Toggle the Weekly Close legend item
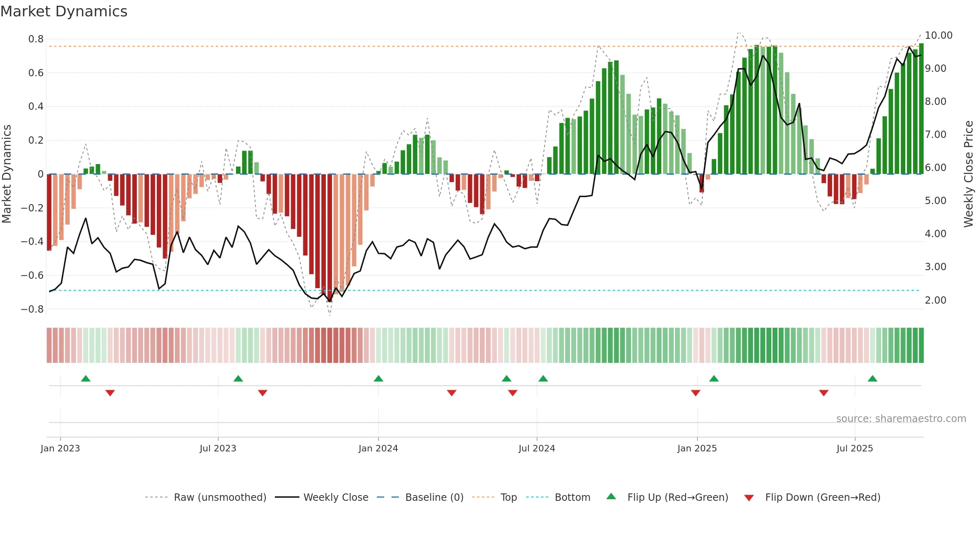The height and width of the screenshot is (551, 980). pos(321,497)
